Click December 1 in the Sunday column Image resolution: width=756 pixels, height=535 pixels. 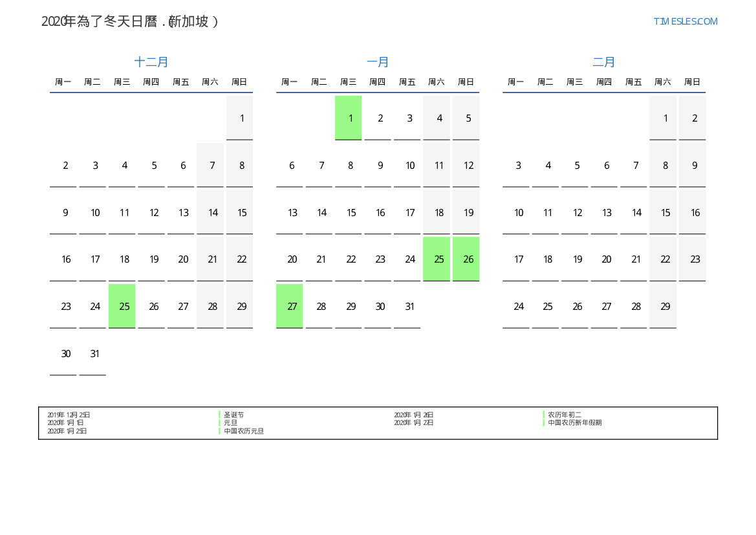(x=239, y=118)
